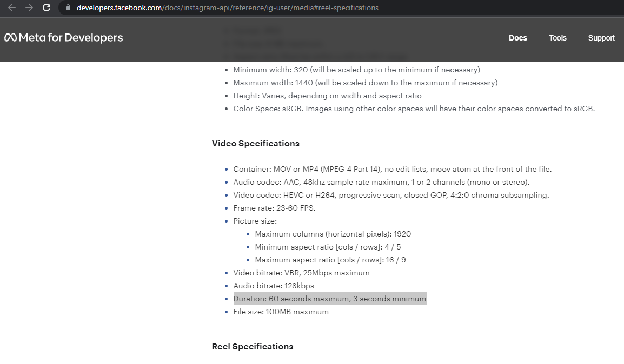
Task: Click the Color Space sRGB line
Action: click(414, 109)
